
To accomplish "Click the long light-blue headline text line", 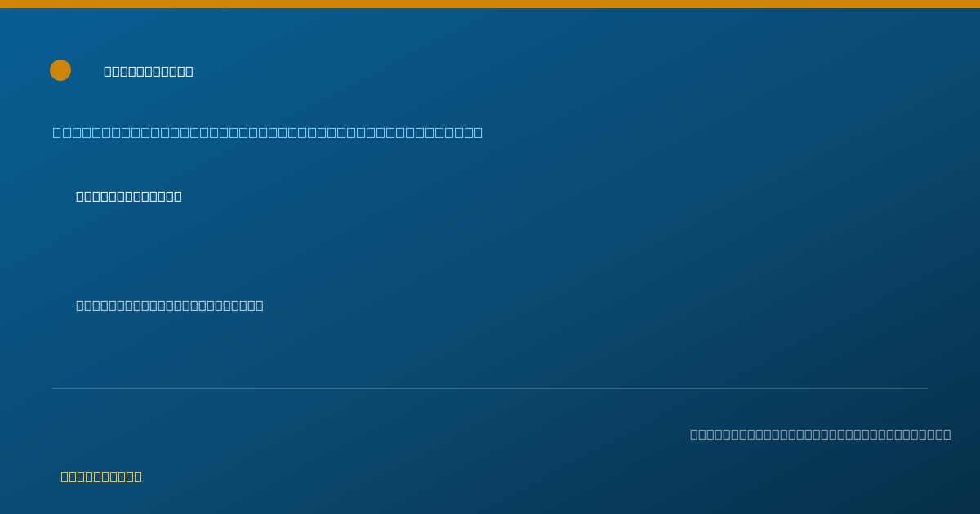I will (x=268, y=132).
